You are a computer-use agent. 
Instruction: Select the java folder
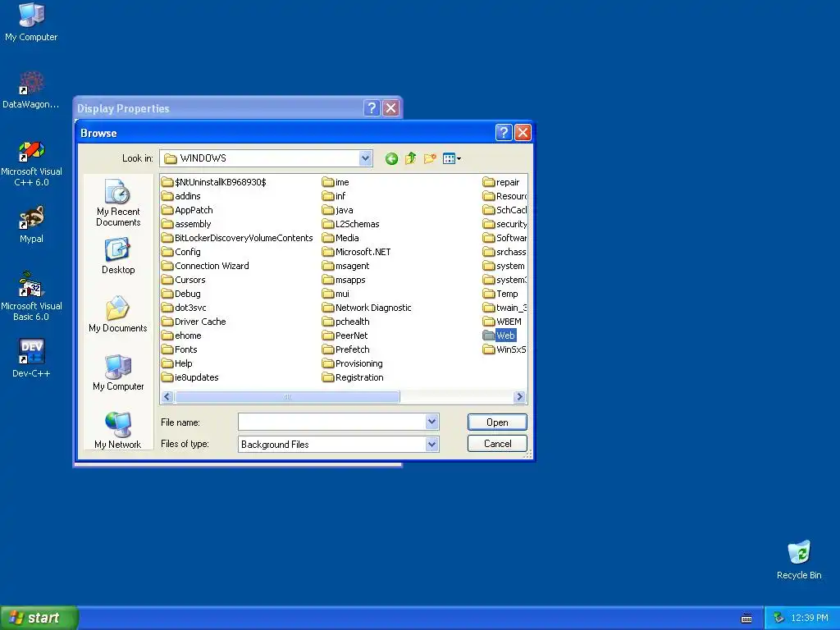(x=338, y=210)
